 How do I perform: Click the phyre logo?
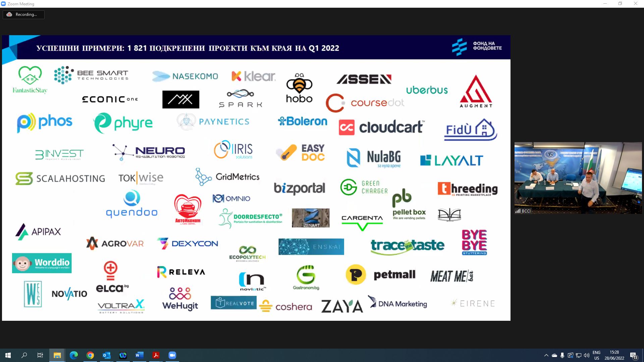pyautogui.click(x=123, y=123)
